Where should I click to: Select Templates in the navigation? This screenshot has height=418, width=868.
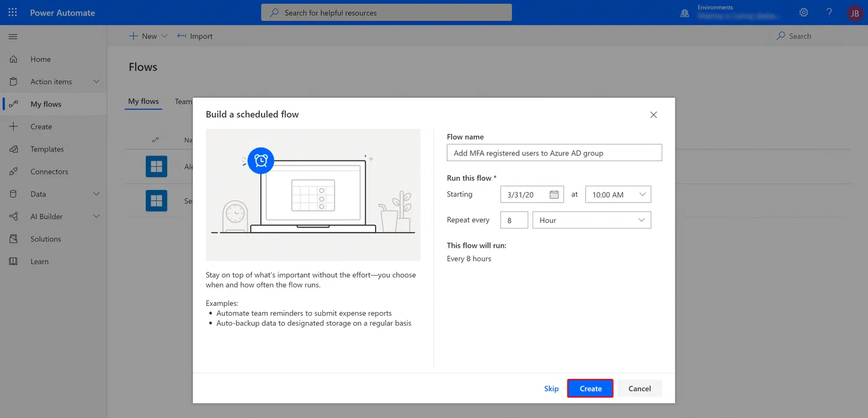pos(47,149)
